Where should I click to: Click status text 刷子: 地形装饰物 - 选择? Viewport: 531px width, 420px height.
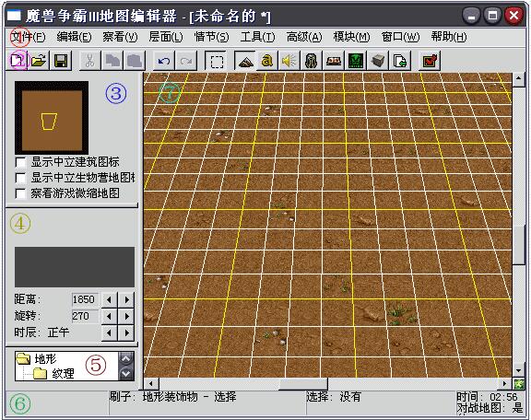point(172,397)
